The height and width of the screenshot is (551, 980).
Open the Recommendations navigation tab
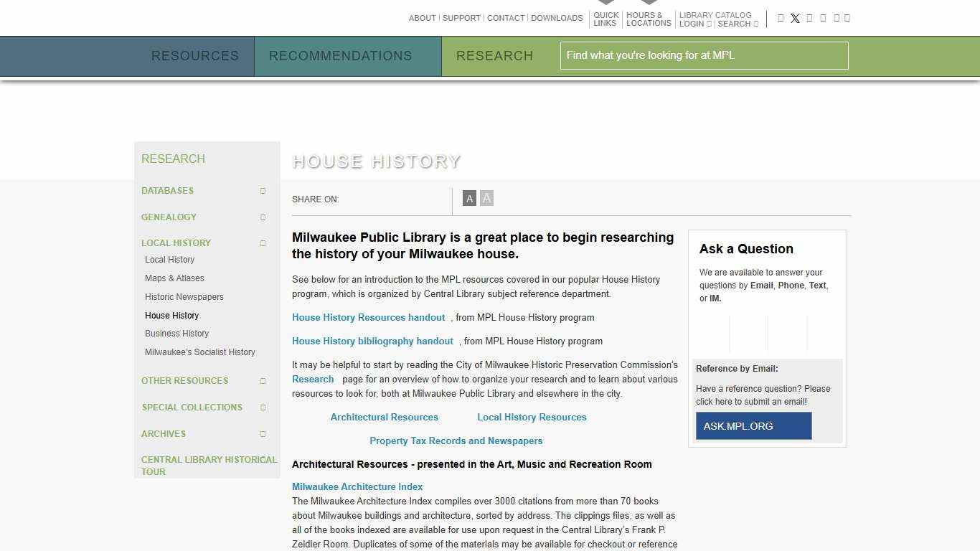pyautogui.click(x=340, y=56)
